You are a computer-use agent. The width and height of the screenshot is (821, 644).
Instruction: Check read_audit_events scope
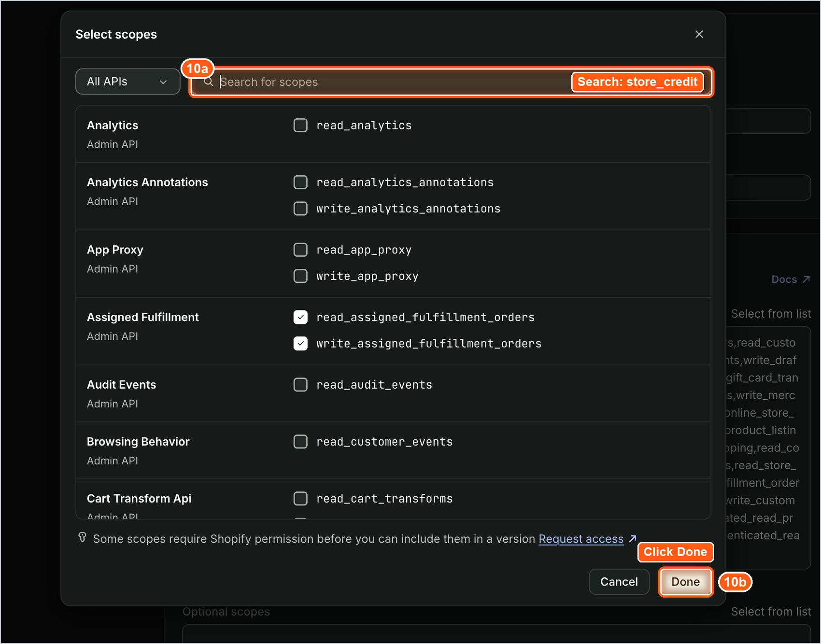point(300,385)
